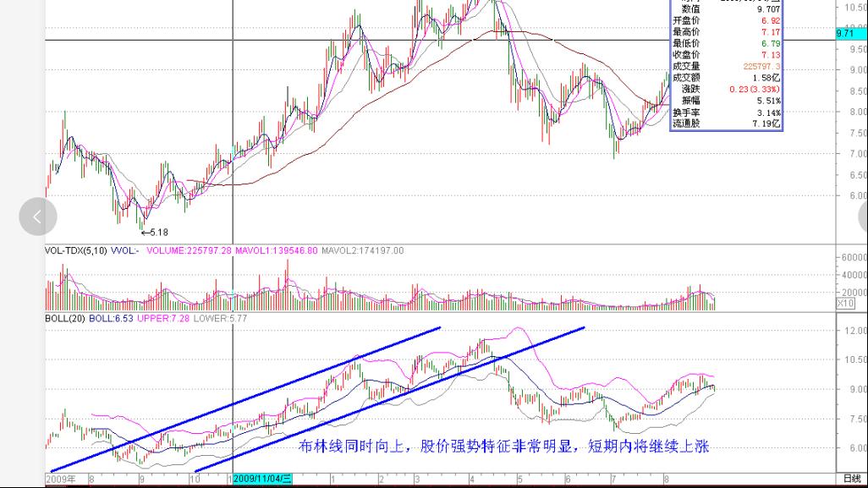Click the BOLL(20) indicator title
868x488 pixels.
click(x=65, y=319)
